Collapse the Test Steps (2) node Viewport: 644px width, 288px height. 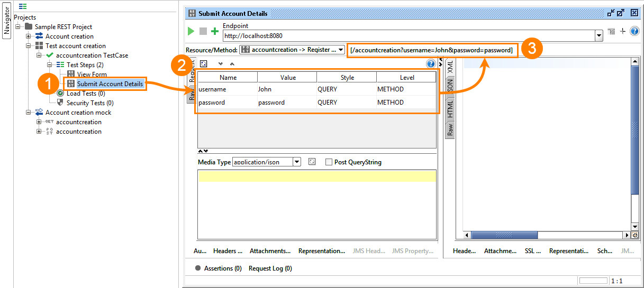click(x=50, y=64)
